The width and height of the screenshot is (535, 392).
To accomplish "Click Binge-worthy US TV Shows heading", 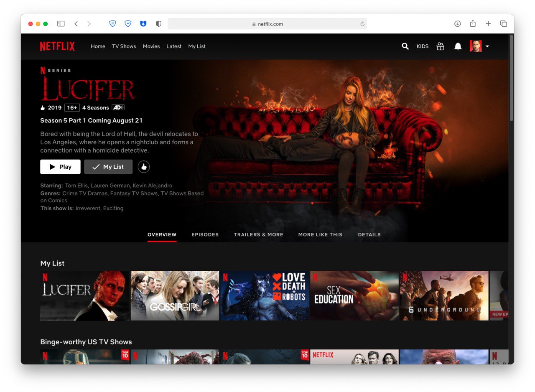I will 86,342.
